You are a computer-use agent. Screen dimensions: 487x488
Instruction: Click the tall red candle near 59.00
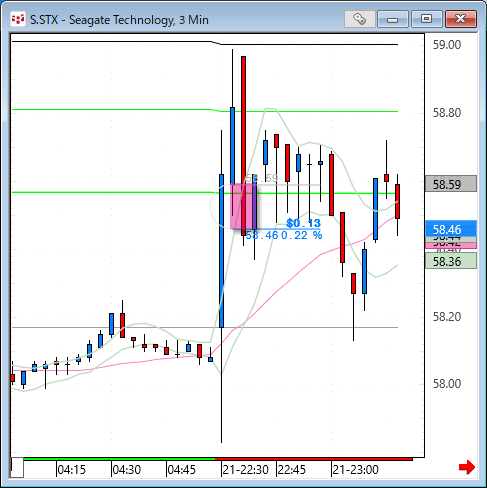pos(244,146)
